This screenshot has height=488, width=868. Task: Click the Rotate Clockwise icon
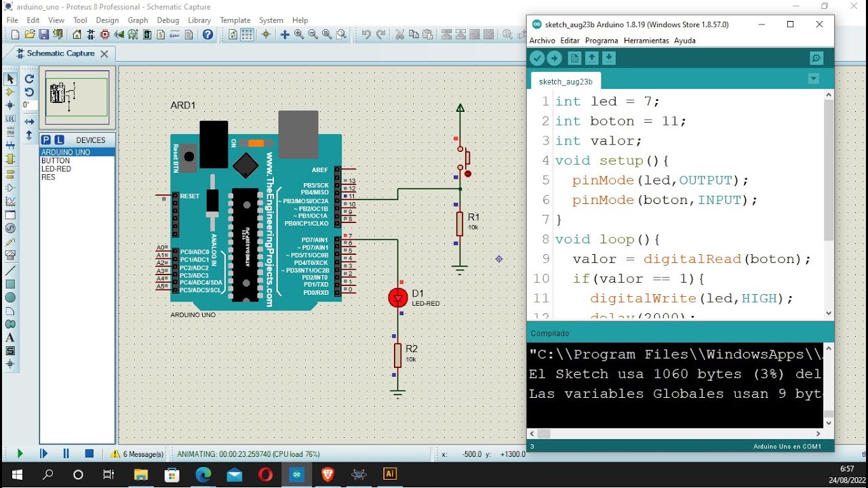[29, 79]
